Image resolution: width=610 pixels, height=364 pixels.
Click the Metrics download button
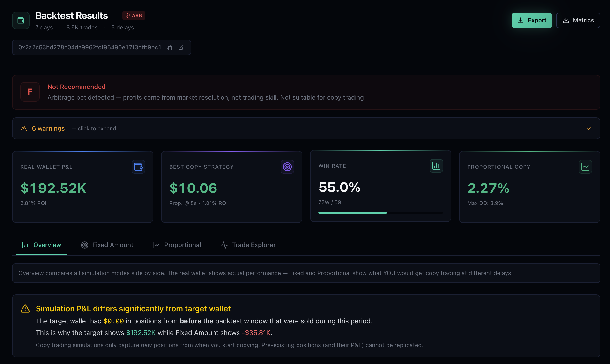click(x=578, y=20)
